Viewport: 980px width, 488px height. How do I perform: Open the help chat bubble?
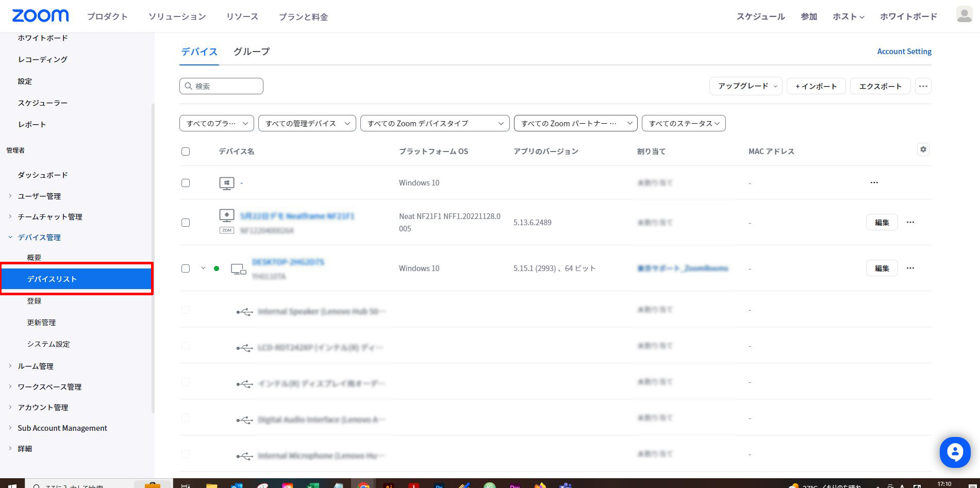[x=955, y=452]
